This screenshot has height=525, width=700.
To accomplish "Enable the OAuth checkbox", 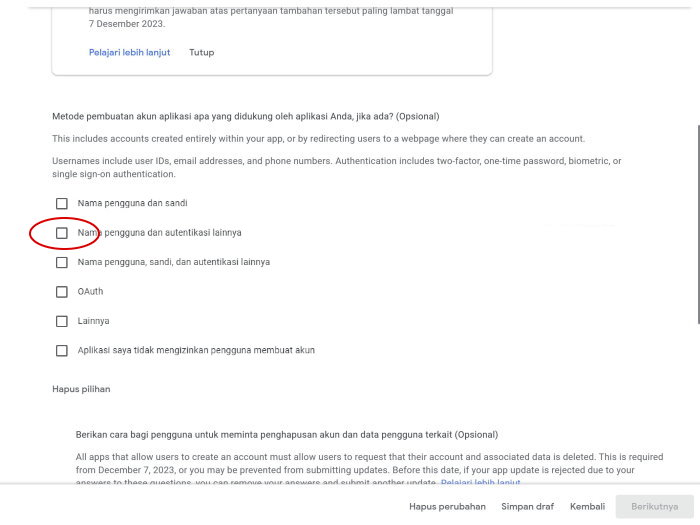I will point(62,292).
